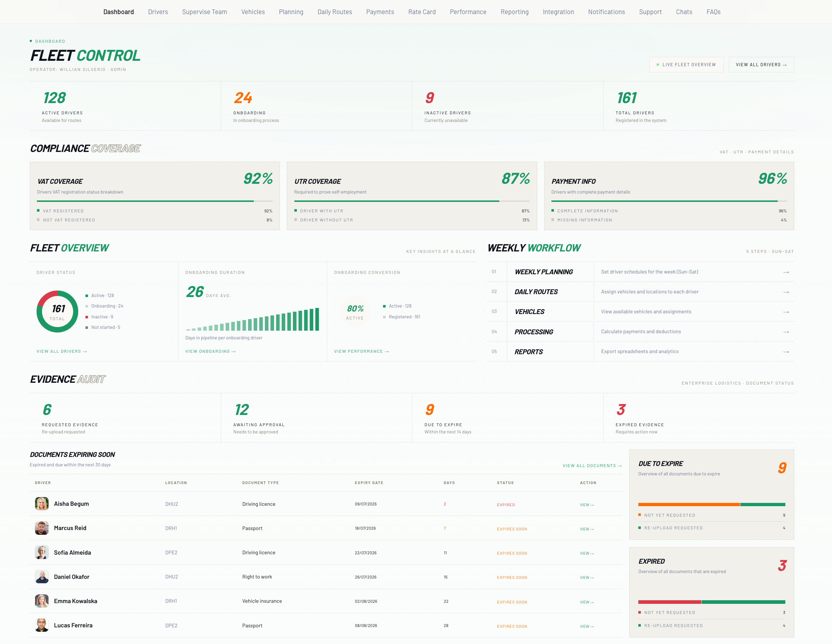The height and width of the screenshot is (644, 832).
Task: Select the Dashboard nav item
Action: click(118, 12)
